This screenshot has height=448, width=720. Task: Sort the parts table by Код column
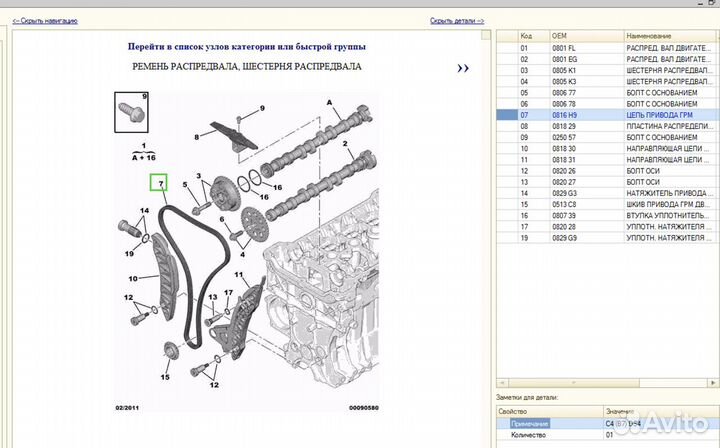pyautogui.click(x=532, y=35)
